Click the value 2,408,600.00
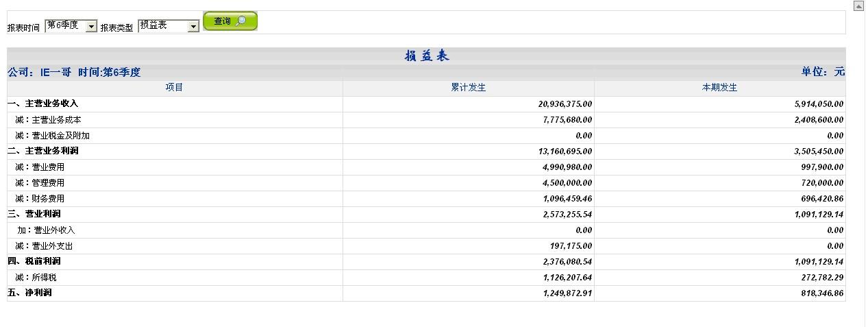 coord(819,120)
